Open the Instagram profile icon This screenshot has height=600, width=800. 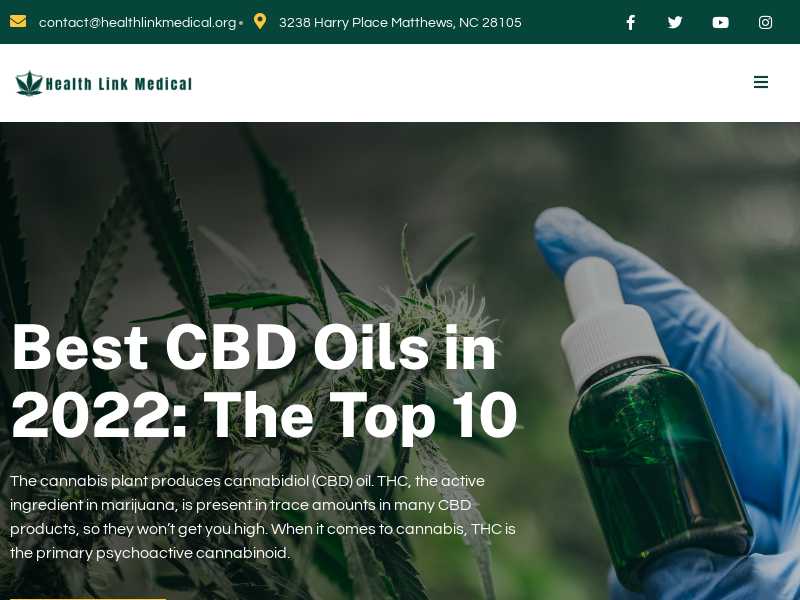[765, 22]
